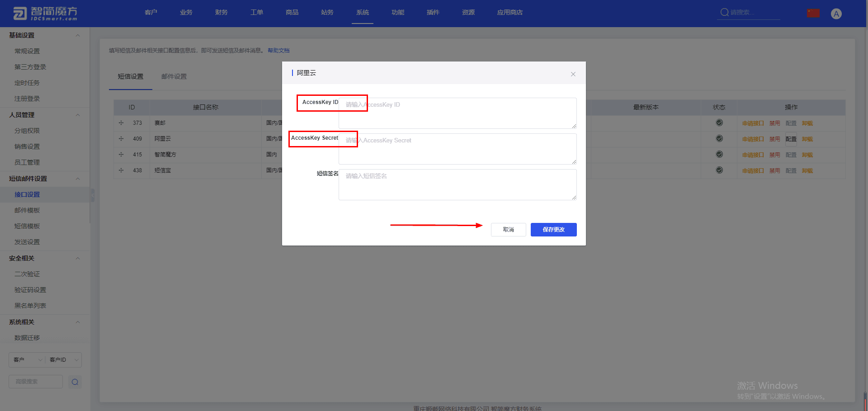Focus the 短信签名 input field

(458, 184)
